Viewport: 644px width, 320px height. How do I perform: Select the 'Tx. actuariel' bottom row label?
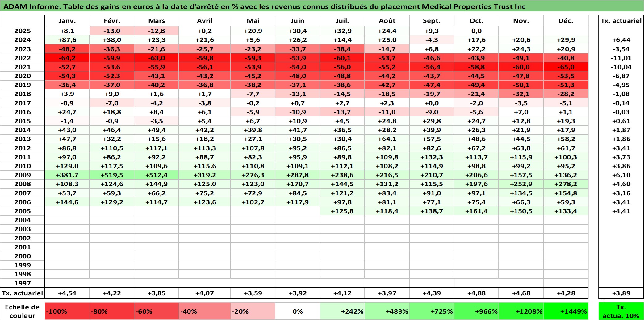point(23,293)
